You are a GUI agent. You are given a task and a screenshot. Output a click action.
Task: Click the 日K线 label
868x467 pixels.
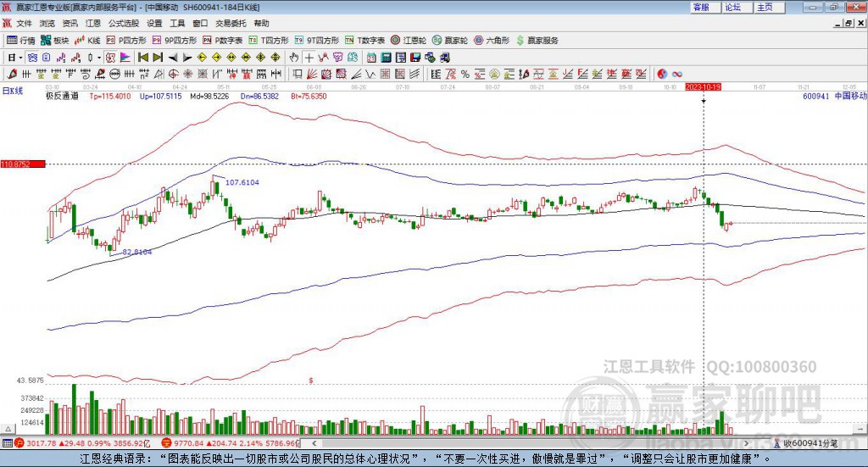(x=13, y=92)
